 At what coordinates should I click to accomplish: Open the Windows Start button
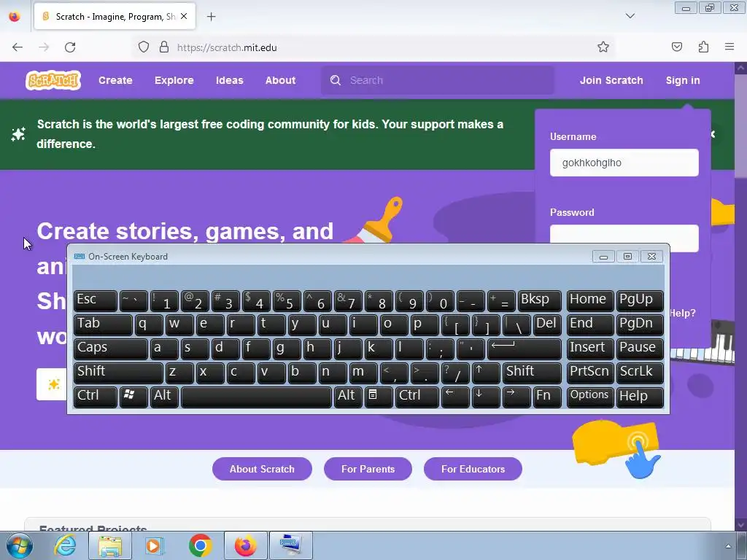tap(19, 545)
